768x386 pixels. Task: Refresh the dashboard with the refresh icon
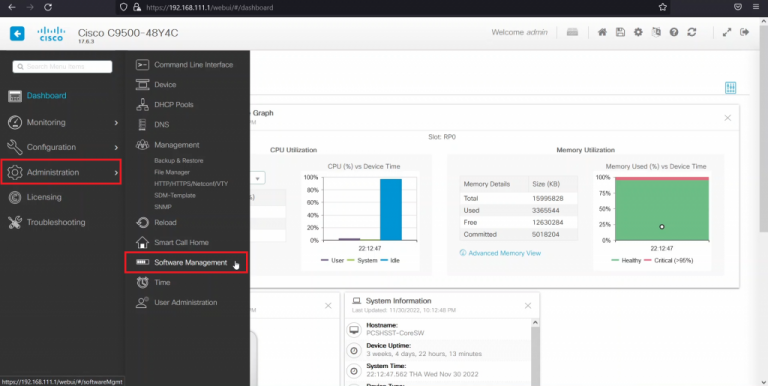click(692, 32)
